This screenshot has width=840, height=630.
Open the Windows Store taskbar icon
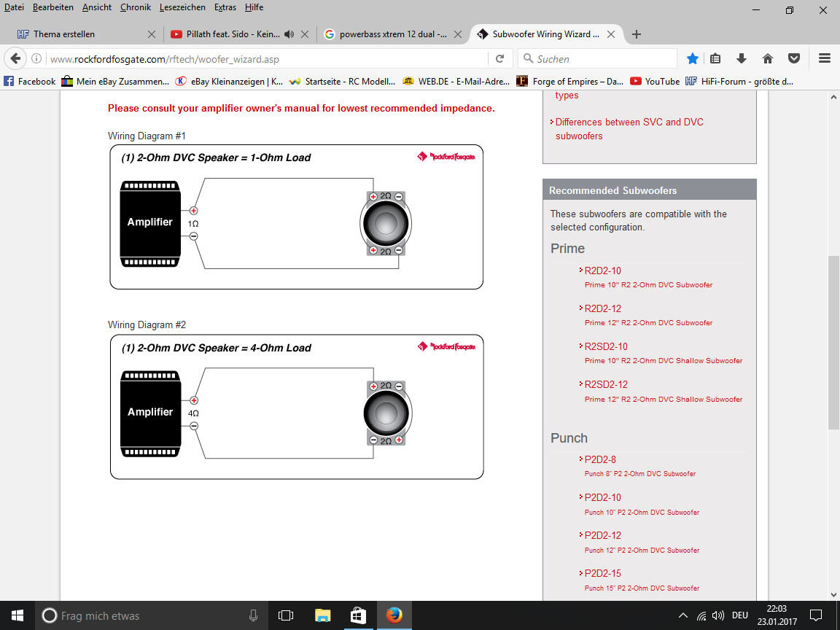pyautogui.click(x=358, y=615)
